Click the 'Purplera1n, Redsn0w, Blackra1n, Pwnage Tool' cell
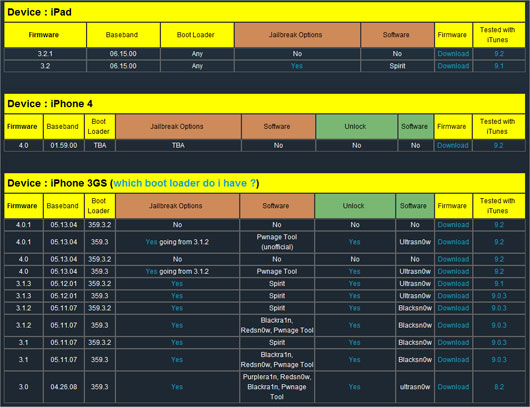Viewport: 530px width, 407px height. pos(276,387)
